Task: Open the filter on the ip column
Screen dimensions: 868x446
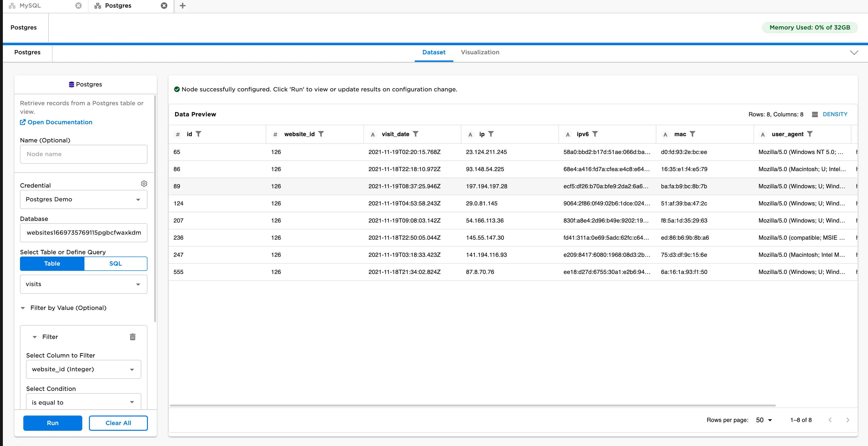Action: [491, 134]
